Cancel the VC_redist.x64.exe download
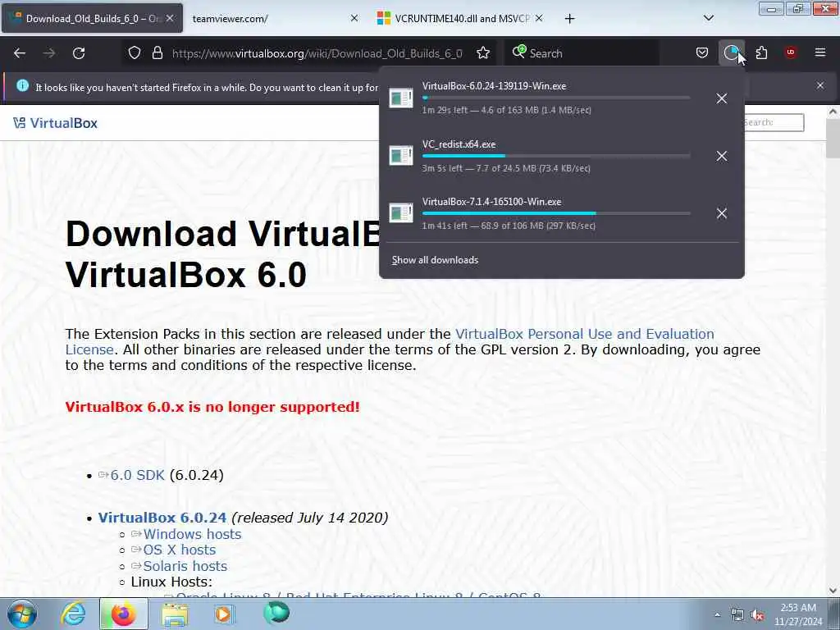This screenshot has width=840, height=630. click(x=722, y=156)
